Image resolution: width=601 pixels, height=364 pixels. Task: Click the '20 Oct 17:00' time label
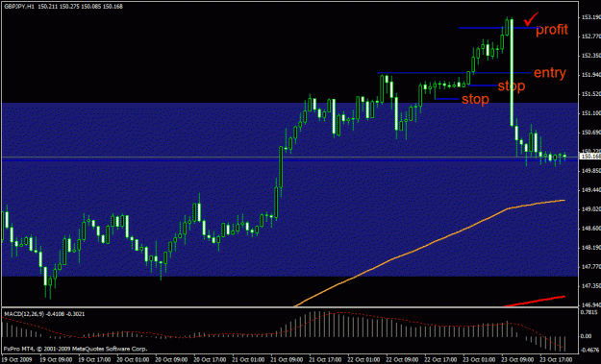tap(210, 360)
